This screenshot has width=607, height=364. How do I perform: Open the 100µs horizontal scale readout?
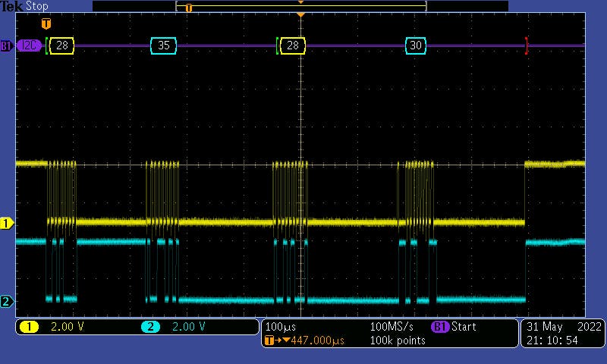280,327
